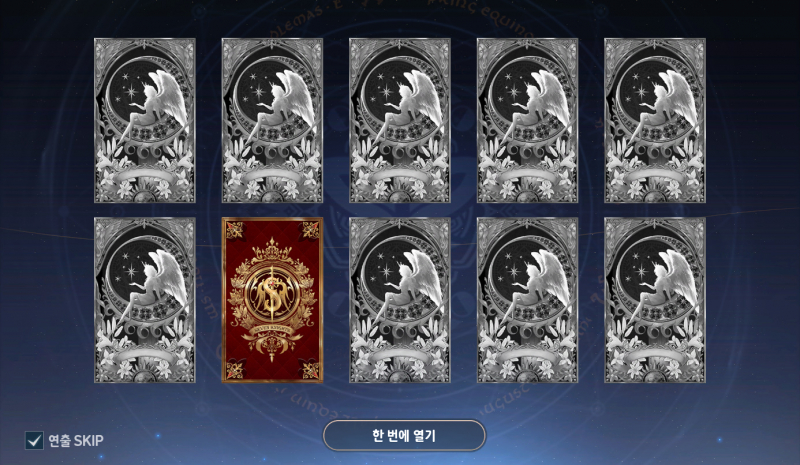Screen dimensions: 800x465
Task: Uncheck the 연출 SKIP checkbox
Action: 34,440
